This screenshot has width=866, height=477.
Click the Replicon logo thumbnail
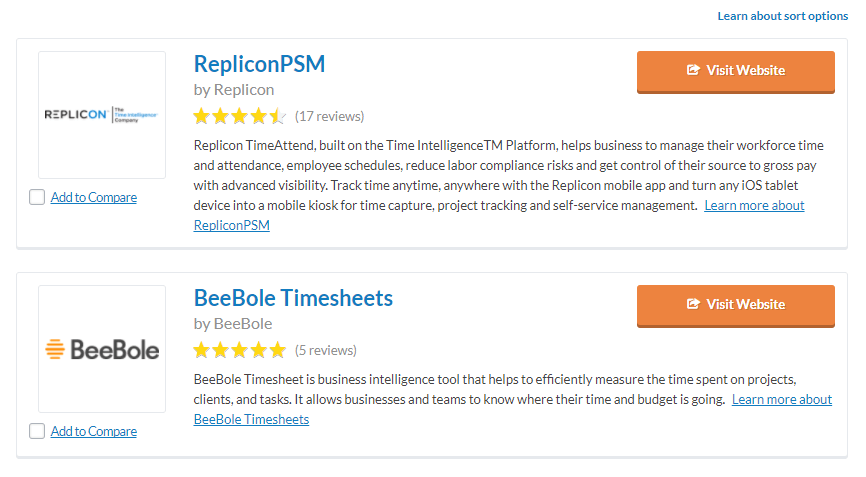pos(102,115)
